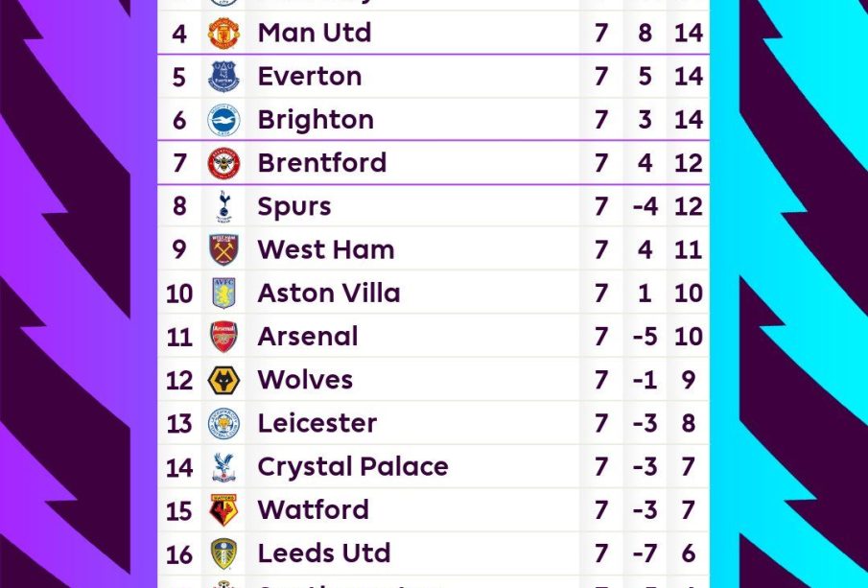868x588 pixels.
Task: Open the Man Utd team name
Action: pos(315,33)
